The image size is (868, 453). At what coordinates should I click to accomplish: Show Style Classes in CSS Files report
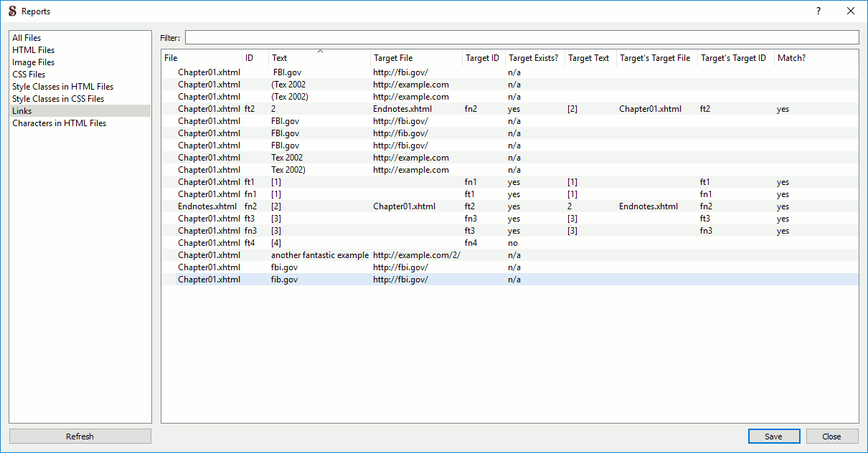(x=80, y=99)
